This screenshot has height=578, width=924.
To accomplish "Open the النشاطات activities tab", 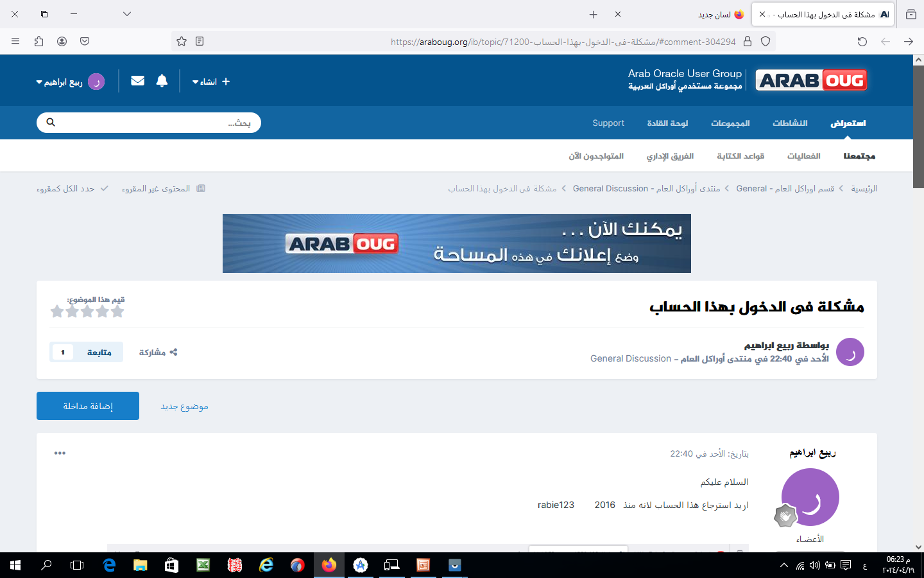I will point(789,123).
